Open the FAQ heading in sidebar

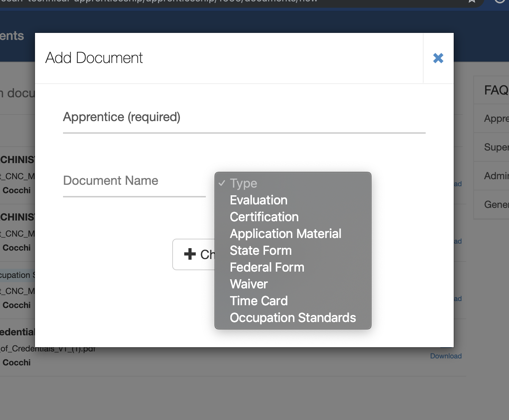point(496,90)
